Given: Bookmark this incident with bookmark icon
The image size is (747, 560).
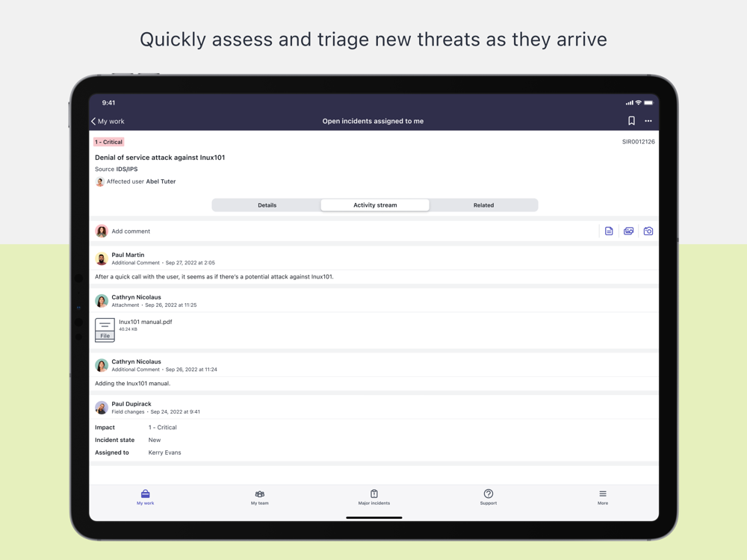Looking at the screenshot, I should (x=631, y=121).
